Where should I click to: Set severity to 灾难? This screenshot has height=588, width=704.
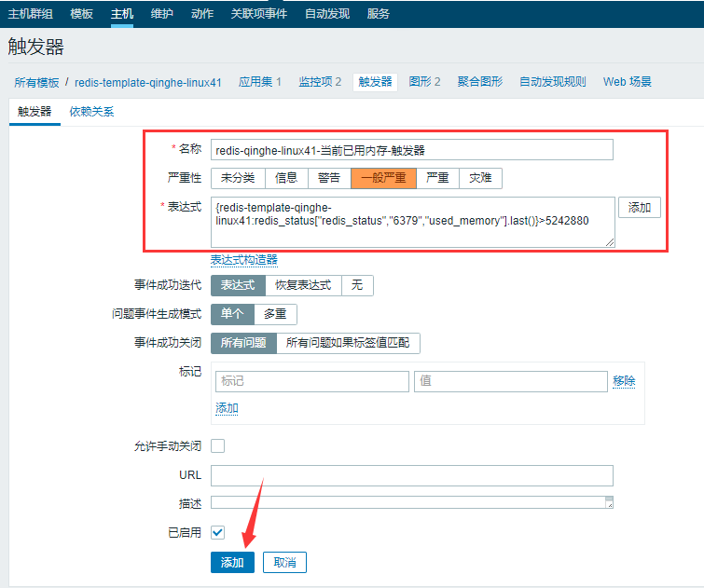coord(480,178)
